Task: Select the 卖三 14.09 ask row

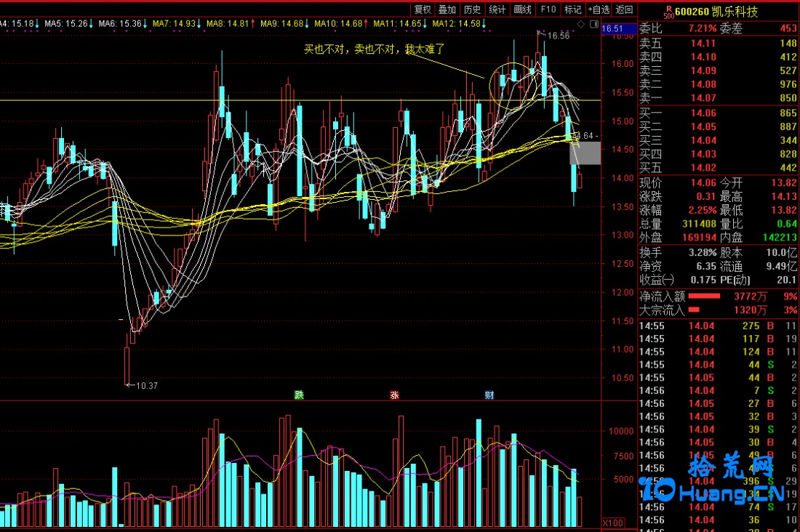Action: click(719, 71)
